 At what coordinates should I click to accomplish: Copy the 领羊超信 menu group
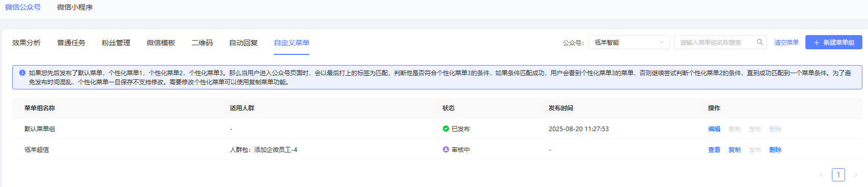tap(735, 149)
